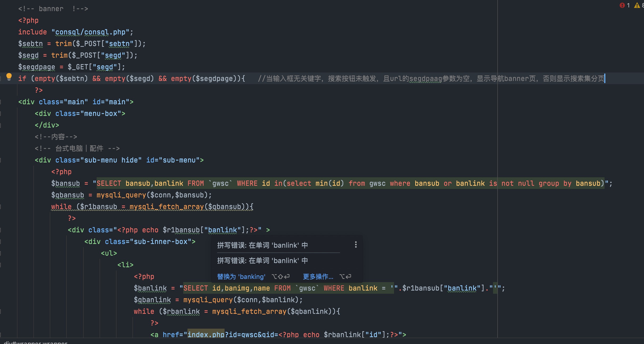The height and width of the screenshot is (344, 644).
Task: Click second 拼写错误 'banlink' message in popup
Action: tap(262, 261)
